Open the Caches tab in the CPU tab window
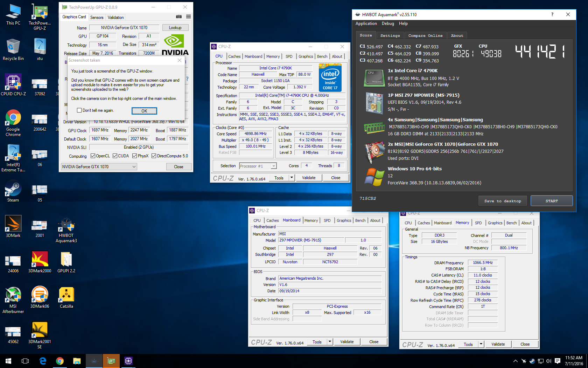 234,56
